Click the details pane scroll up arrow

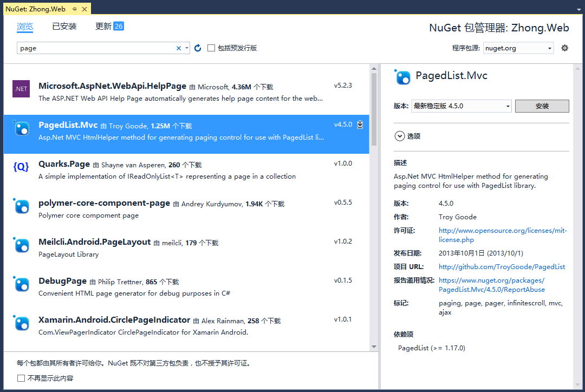pos(577,69)
